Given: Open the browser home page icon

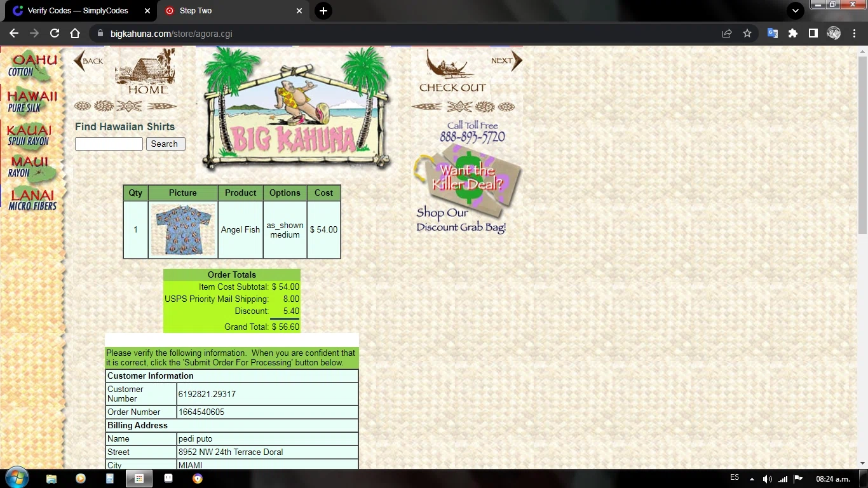Looking at the screenshot, I should pos(75,33).
